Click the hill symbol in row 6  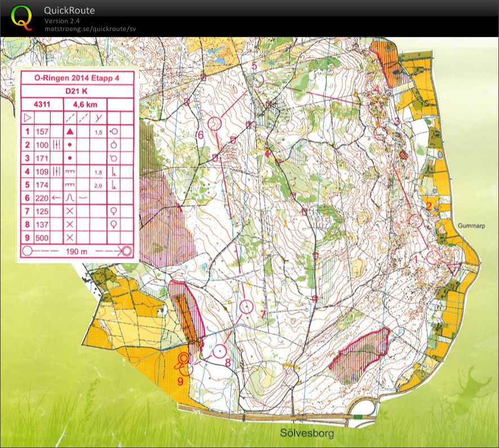tap(70, 198)
